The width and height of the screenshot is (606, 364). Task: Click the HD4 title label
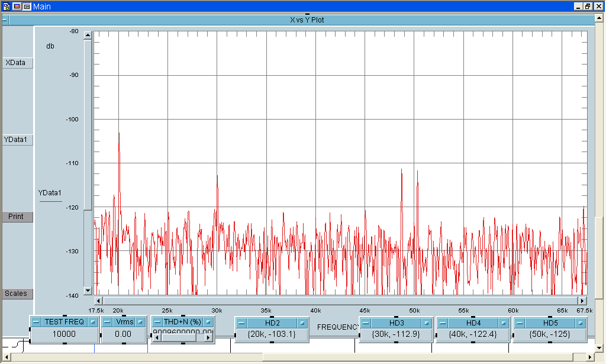473,323
